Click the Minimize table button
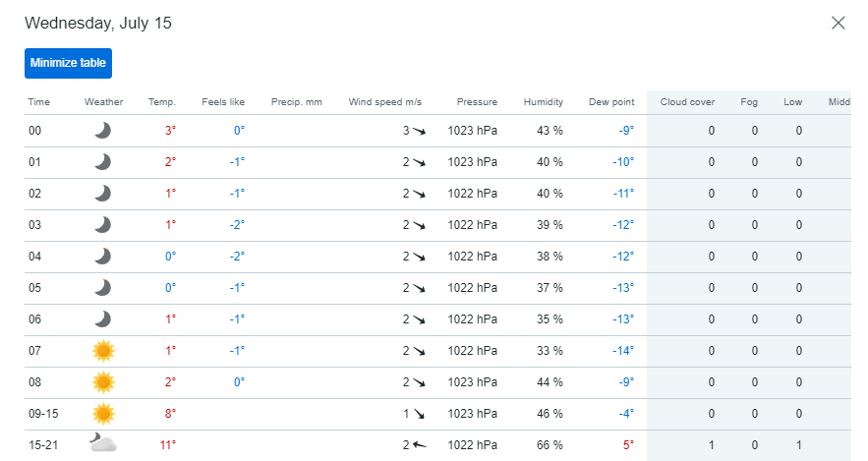868x461 pixels. [x=68, y=63]
